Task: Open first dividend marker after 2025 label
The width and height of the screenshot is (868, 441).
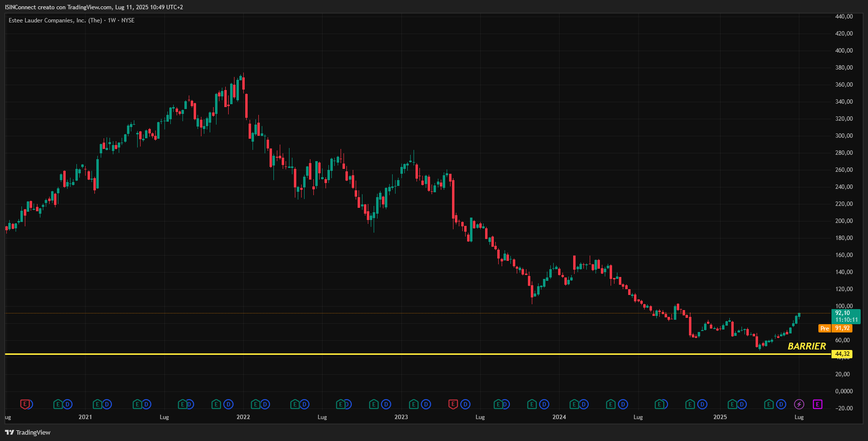Action: (741, 404)
